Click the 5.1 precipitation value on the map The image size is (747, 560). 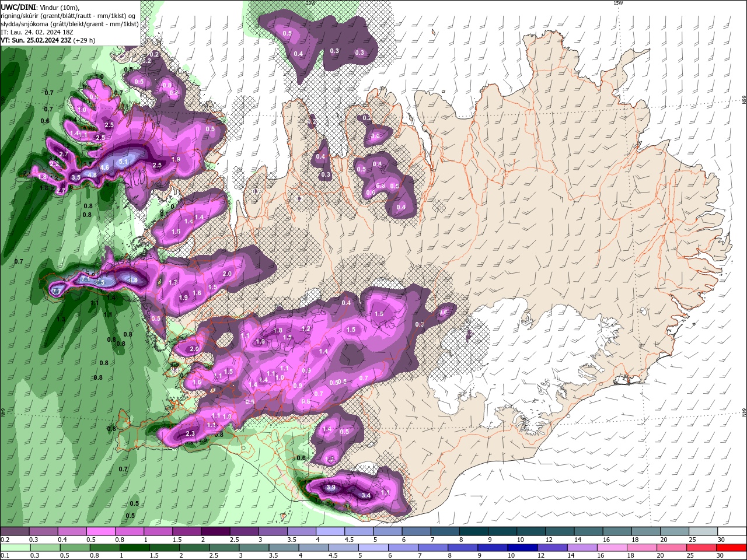point(123,162)
